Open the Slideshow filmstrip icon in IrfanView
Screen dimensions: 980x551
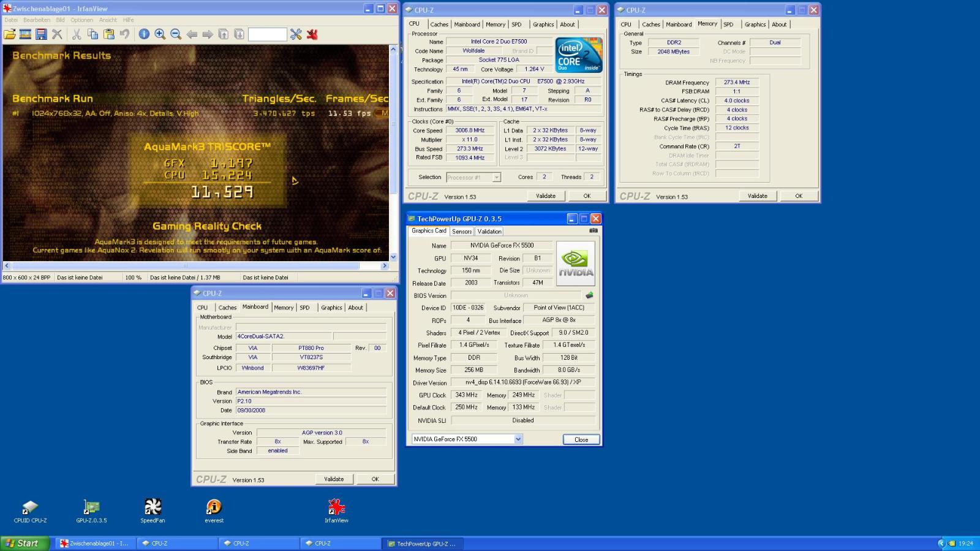click(x=25, y=34)
